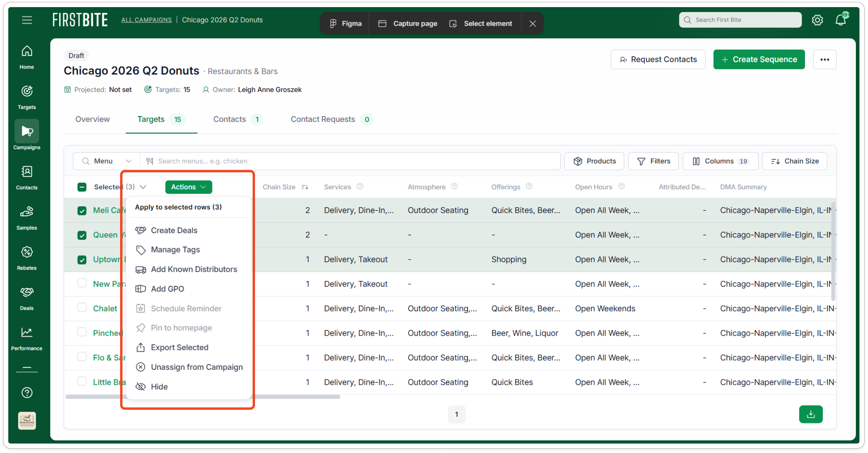Uncheck the Queen row checkbox
868x453 pixels.
click(82, 235)
